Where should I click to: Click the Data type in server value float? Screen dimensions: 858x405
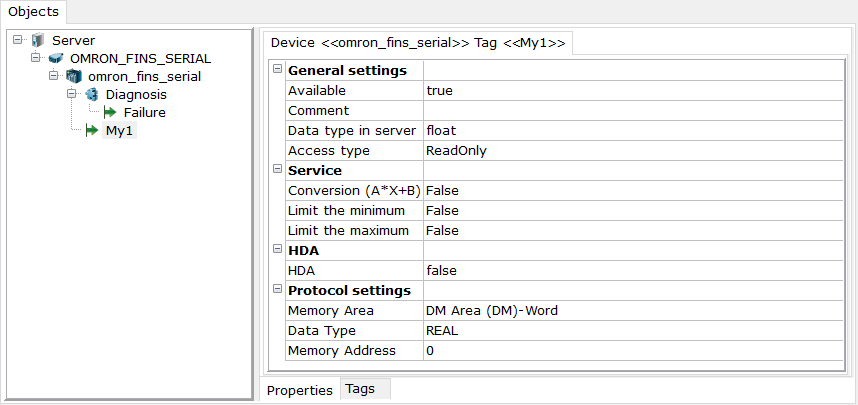[x=633, y=130]
